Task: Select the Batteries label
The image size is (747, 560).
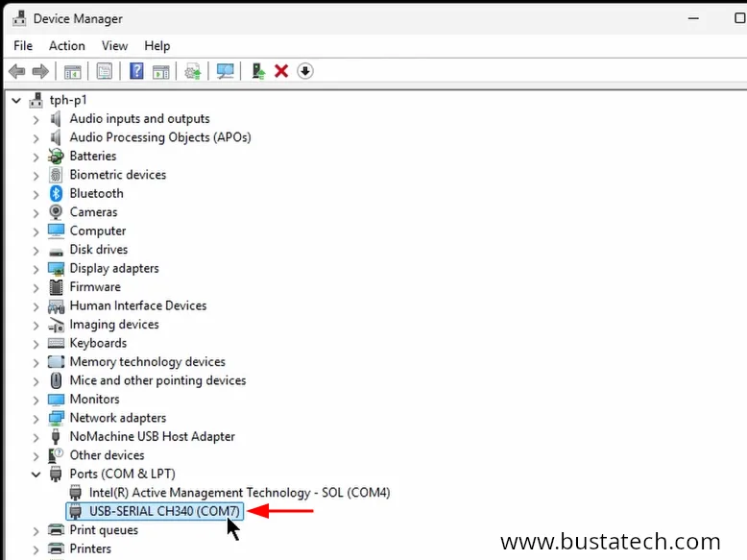Action: pyautogui.click(x=93, y=156)
